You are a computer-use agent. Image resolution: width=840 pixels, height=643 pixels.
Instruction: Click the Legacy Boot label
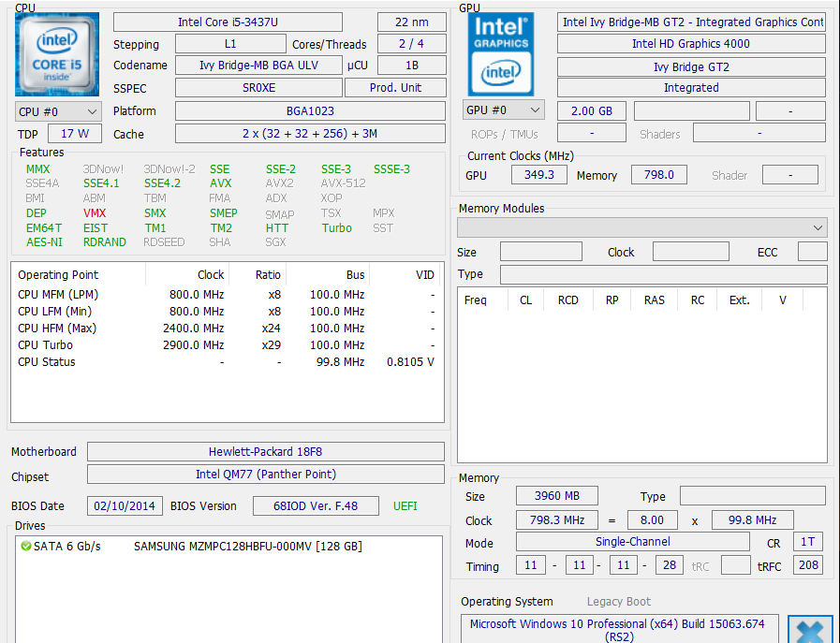click(619, 602)
